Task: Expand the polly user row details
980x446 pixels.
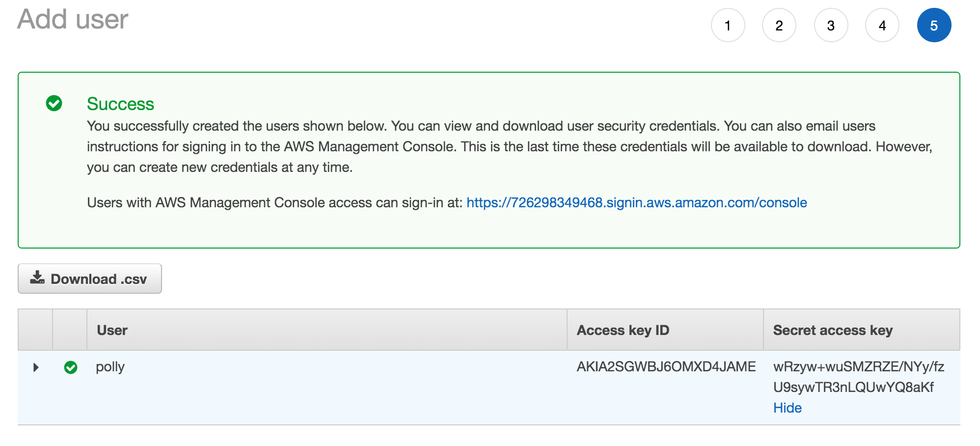Action: [x=36, y=367]
